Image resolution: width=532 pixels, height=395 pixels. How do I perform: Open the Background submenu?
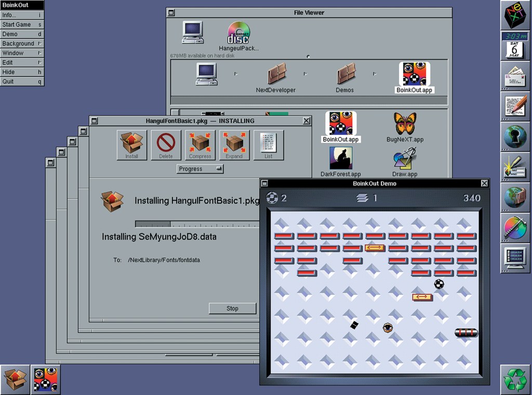22,44
